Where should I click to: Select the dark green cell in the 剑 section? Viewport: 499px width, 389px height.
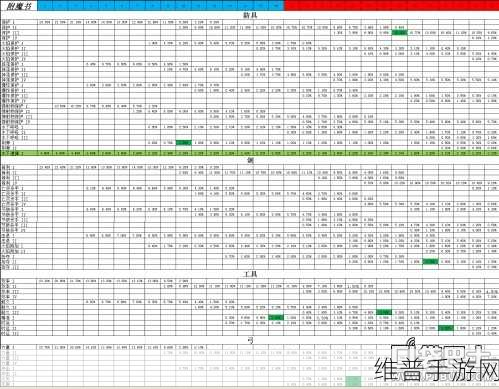(x=430, y=262)
